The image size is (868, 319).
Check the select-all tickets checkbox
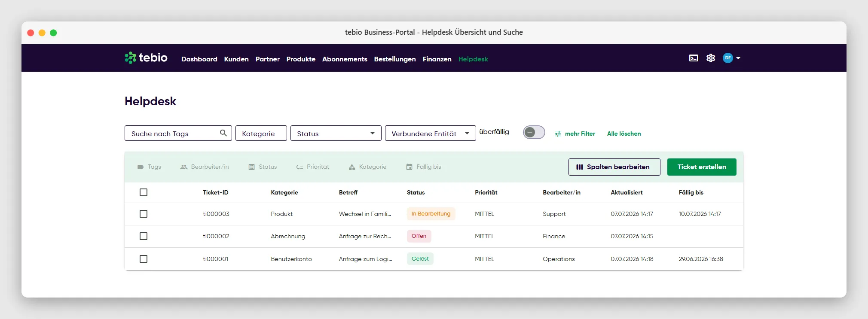[144, 192]
